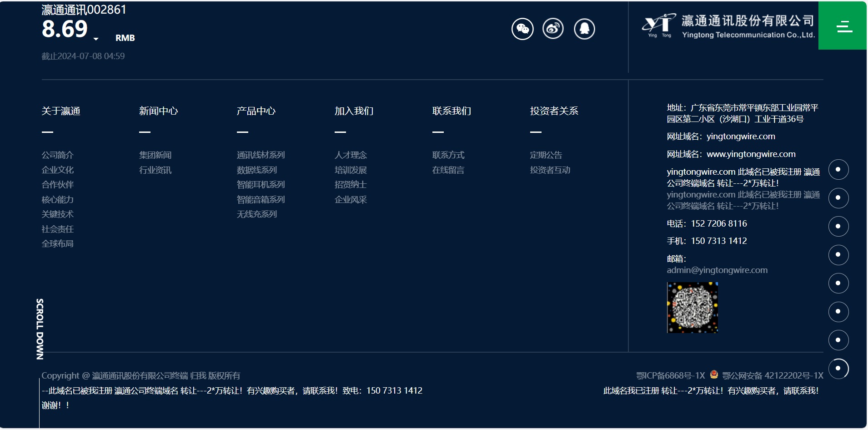Select the fourth page-navigation dot
Image resolution: width=868 pixels, height=430 pixels.
coord(838,255)
